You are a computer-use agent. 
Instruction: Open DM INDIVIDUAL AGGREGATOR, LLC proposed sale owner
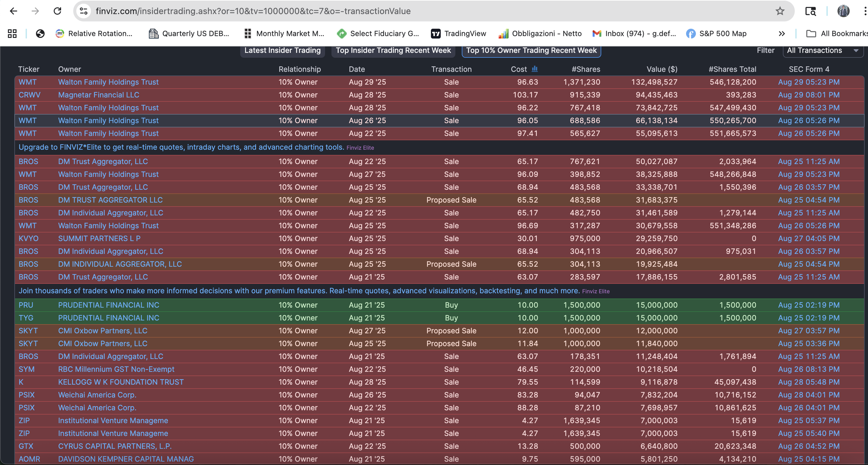(x=120, y=264)
